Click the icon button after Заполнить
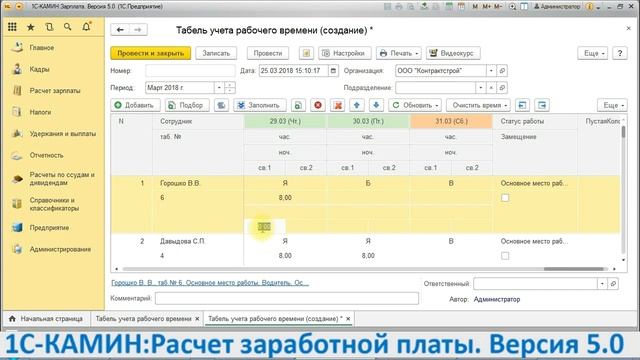Screen dimensions: 640x360 click(x=298, y=105)
